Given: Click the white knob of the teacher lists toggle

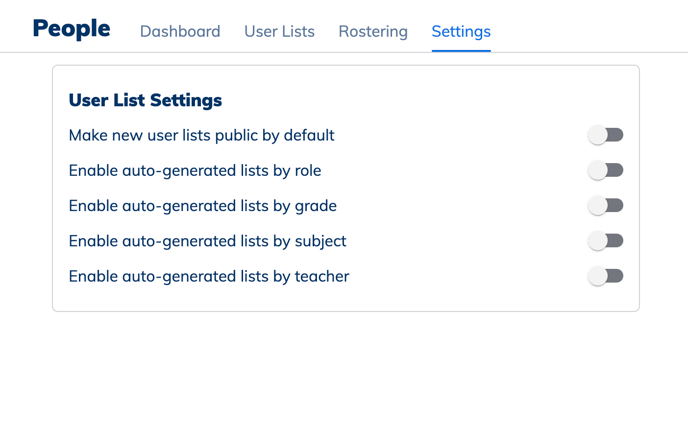Looking at the screenshot, I should pos(598,276).
